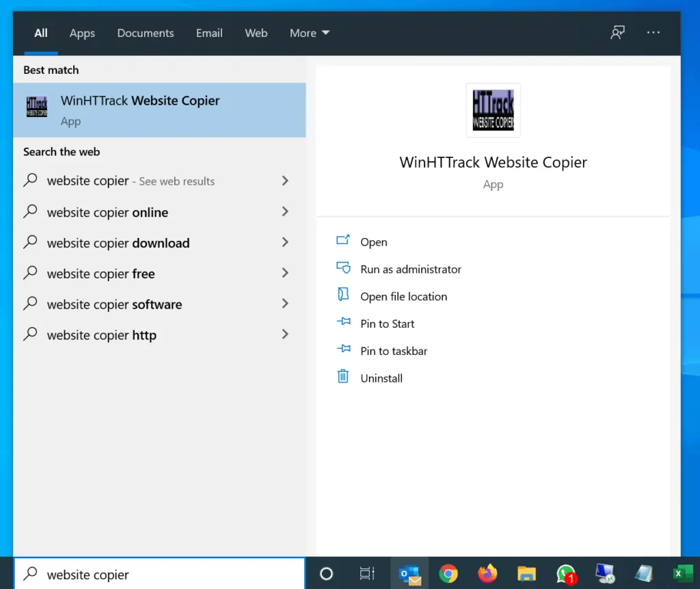Select 'website copier http' suggestion
The width and height of the screenshot is (700, 589).
(x=159, y=335)
